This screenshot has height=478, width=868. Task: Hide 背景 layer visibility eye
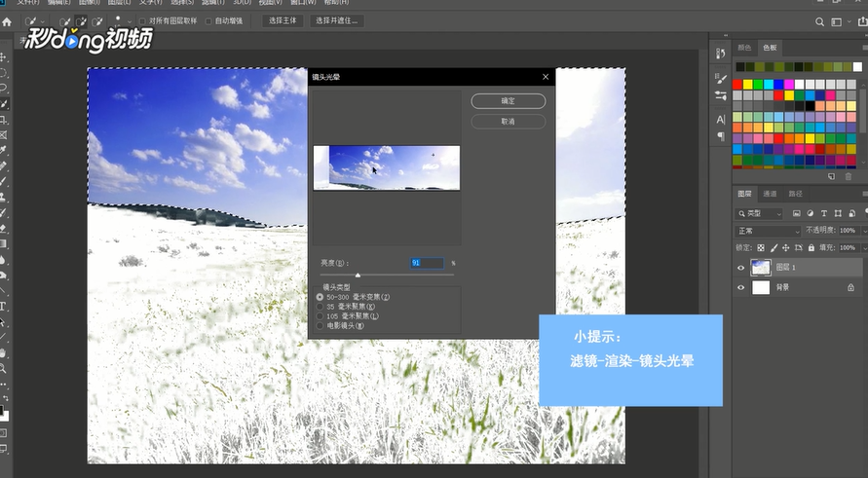click(740, 288)
